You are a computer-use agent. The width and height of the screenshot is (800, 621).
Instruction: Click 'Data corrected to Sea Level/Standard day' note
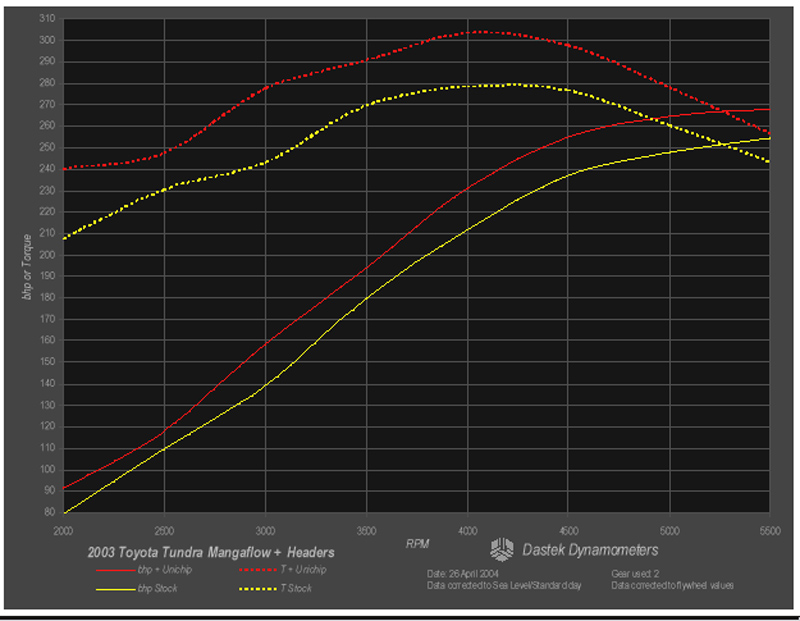504,585
